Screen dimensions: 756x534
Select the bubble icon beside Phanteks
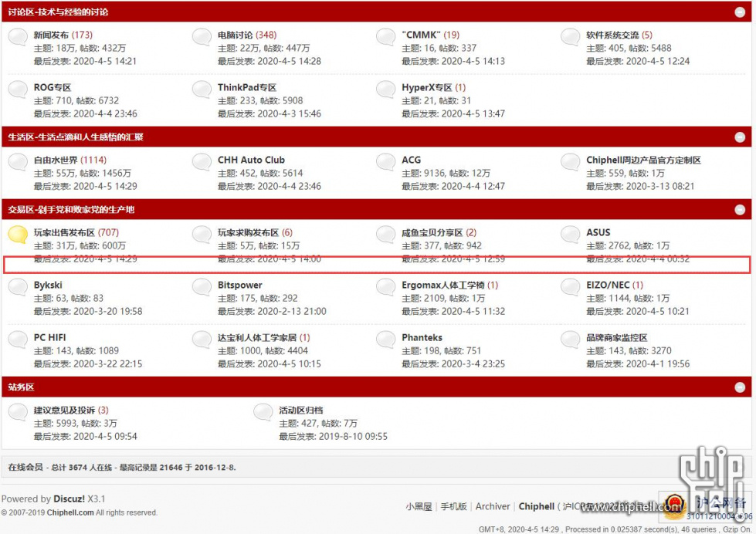point(385,340)
